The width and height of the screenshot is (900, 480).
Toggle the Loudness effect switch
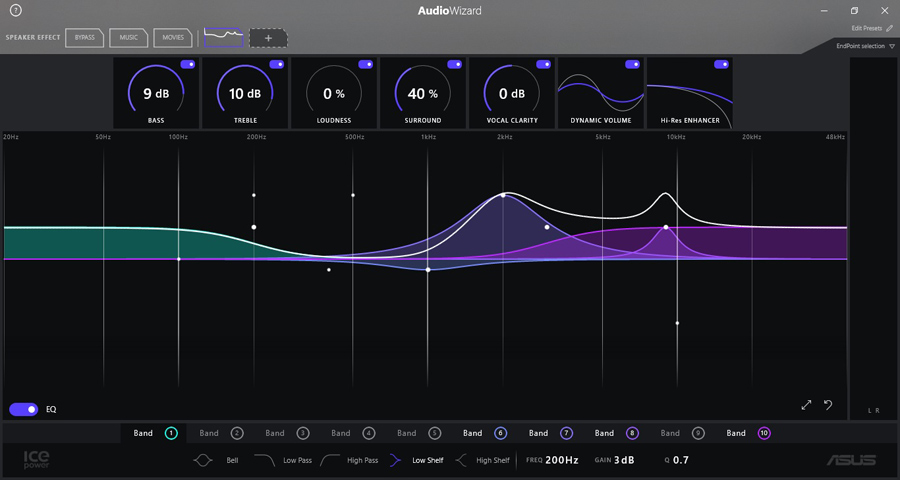click(366, 64)
